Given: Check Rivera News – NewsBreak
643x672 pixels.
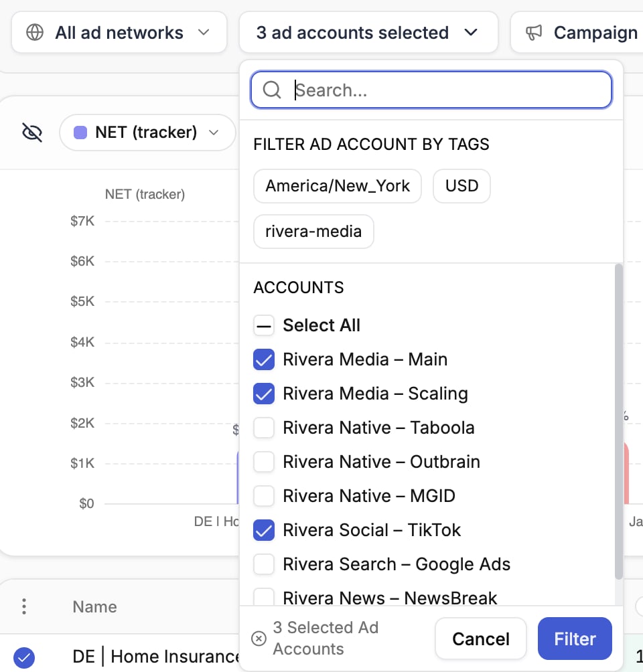Looking at the screenshot, I should pyautogui.click(x=264, y=597).
